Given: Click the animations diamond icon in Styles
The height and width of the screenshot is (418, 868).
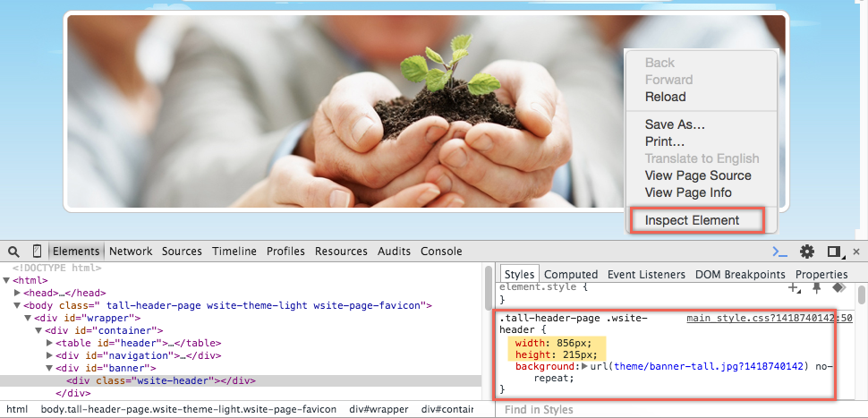Looking at the screenshot, I should click(838, 287).
